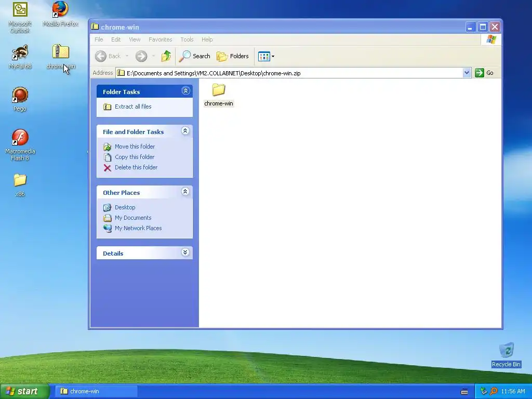Open the File menu

tap(99, 39)
